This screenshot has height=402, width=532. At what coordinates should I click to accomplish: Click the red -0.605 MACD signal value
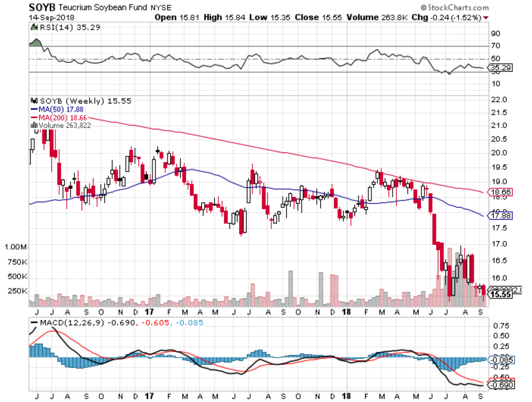(x=155, y=323)
